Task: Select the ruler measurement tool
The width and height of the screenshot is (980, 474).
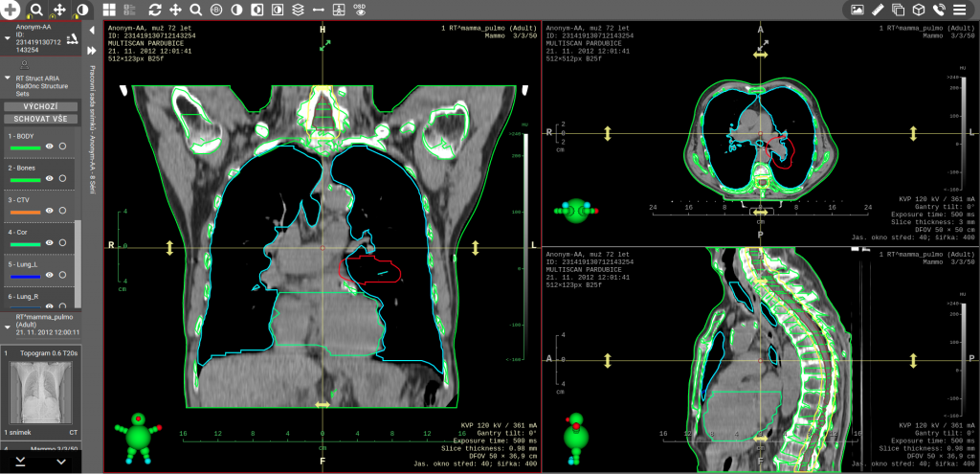Action: tap(878, 10)
